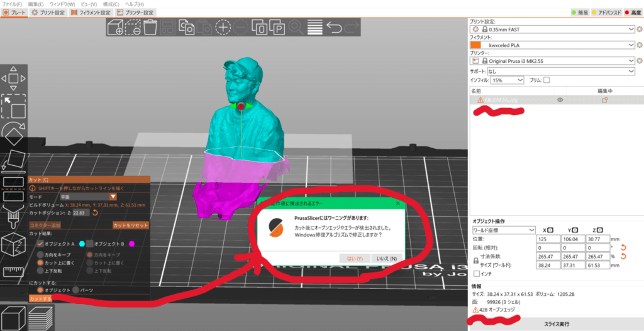
Task: Open the ワールド座標 dropdown
Action: coord(504,230)
